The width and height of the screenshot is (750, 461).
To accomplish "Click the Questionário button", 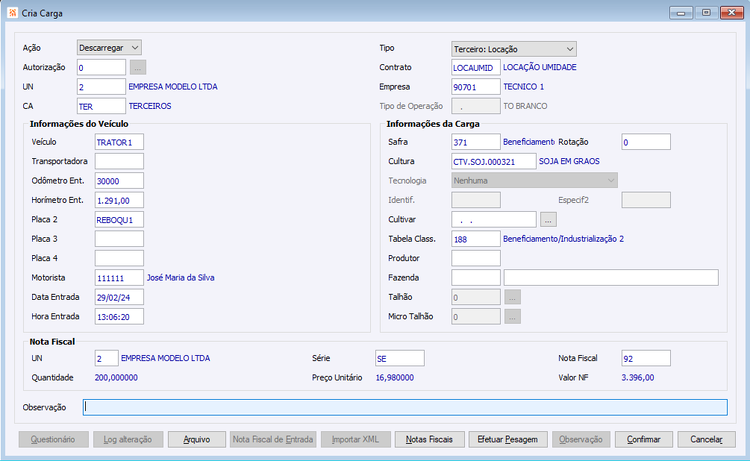I will [x=54, y=439].
